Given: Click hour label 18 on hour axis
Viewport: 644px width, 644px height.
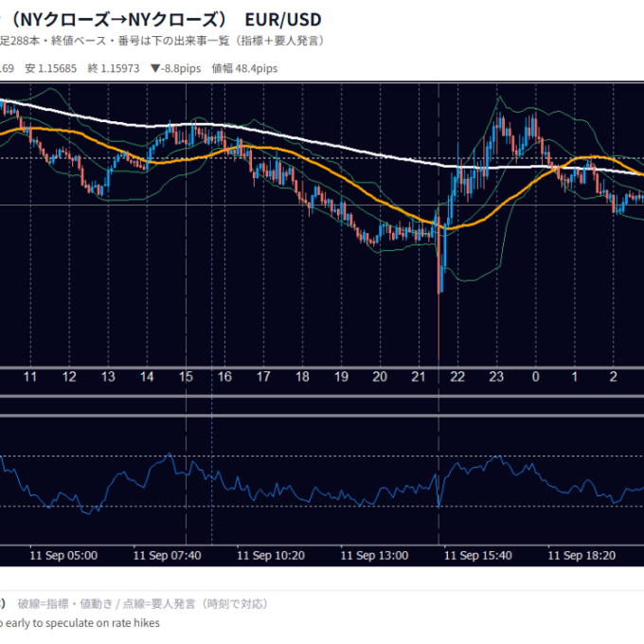Looking at the screenshot, I should pos(302,377).
